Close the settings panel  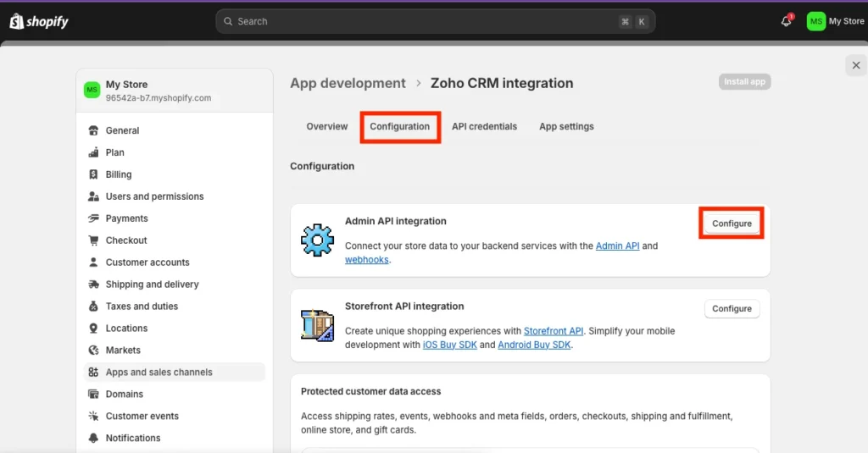point(856,65)
